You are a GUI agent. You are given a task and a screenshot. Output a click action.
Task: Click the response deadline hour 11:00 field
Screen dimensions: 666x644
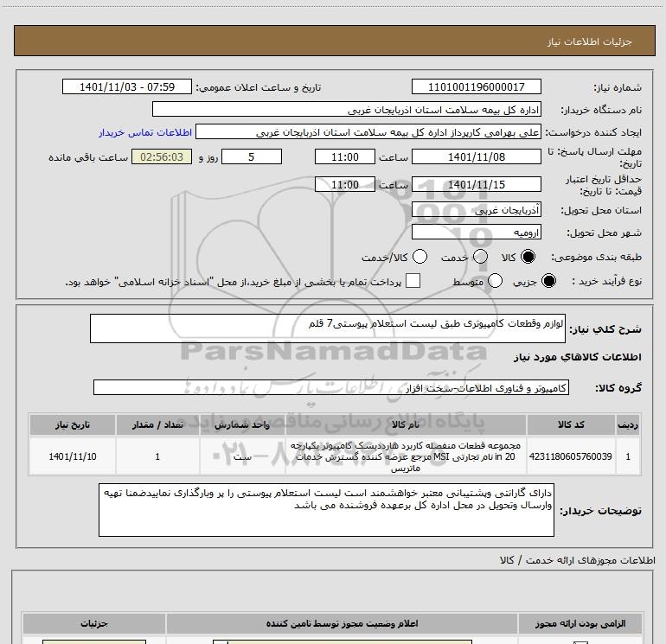point(345,157)
